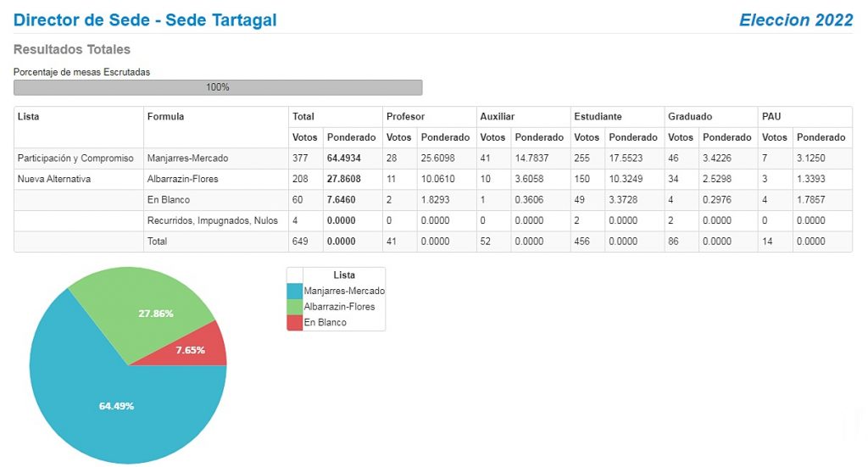Click the Albarrazin-Flores label in the legend
The image size is (868, 467).
(x=339, y=307)
